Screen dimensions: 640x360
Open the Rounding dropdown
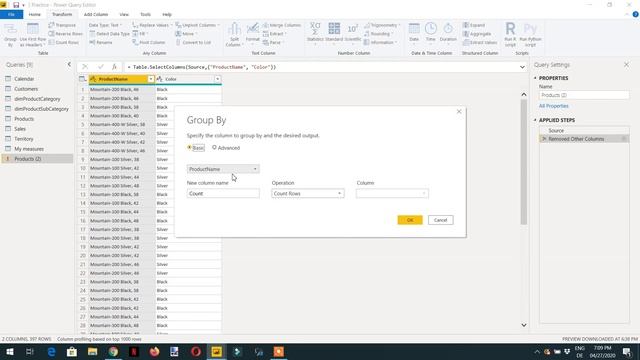click(x=379, y=33)
